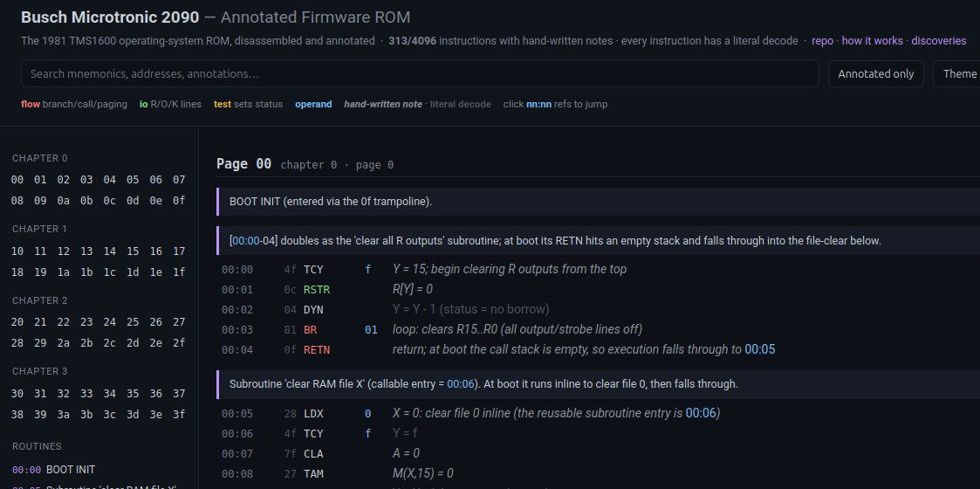The image size is (980, 489).
Task: Jump to page 00 in Chapter 0
Action: (x=17, y=180)
